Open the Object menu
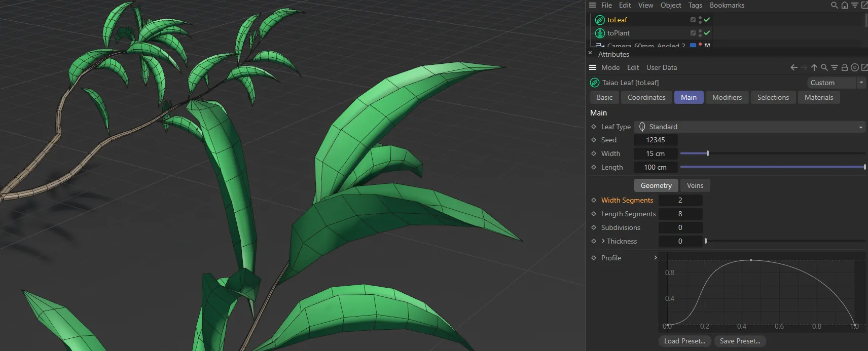 (671, 5)
